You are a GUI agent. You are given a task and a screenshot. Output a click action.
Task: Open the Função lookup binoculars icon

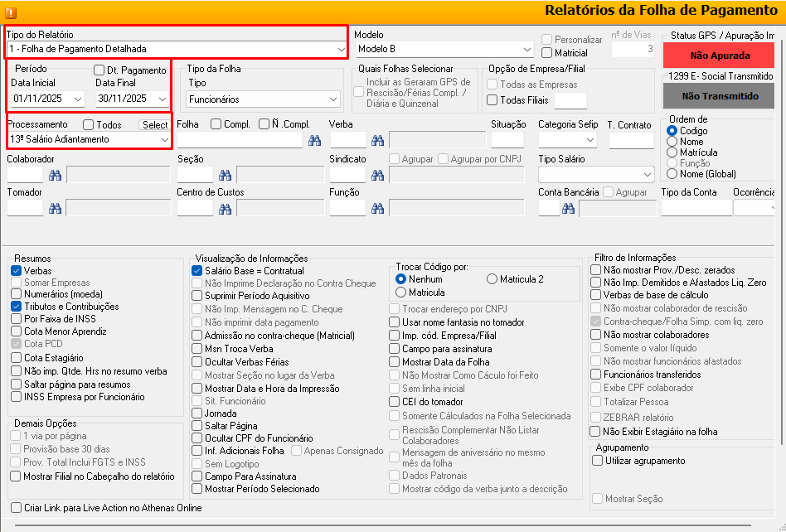(x=377, y=208)
